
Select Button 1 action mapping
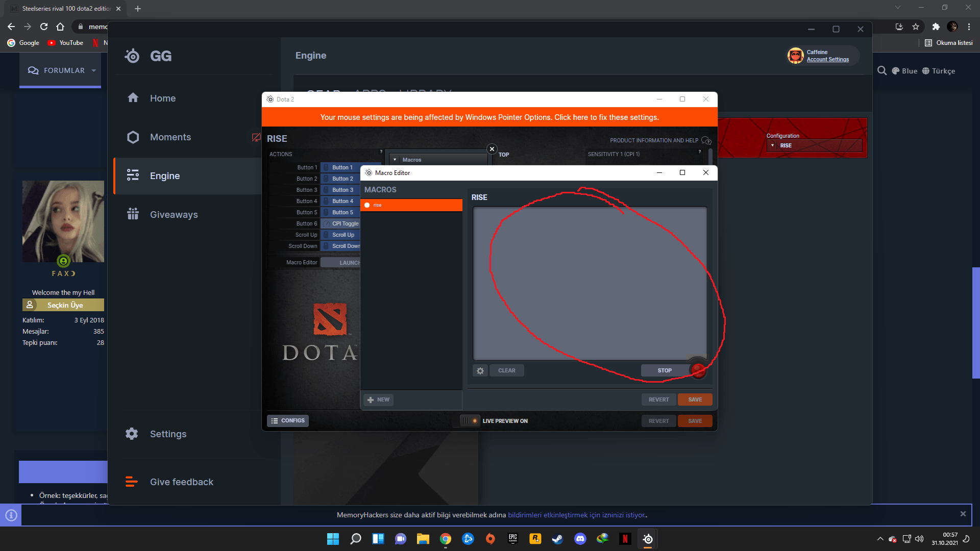[341, 167]
